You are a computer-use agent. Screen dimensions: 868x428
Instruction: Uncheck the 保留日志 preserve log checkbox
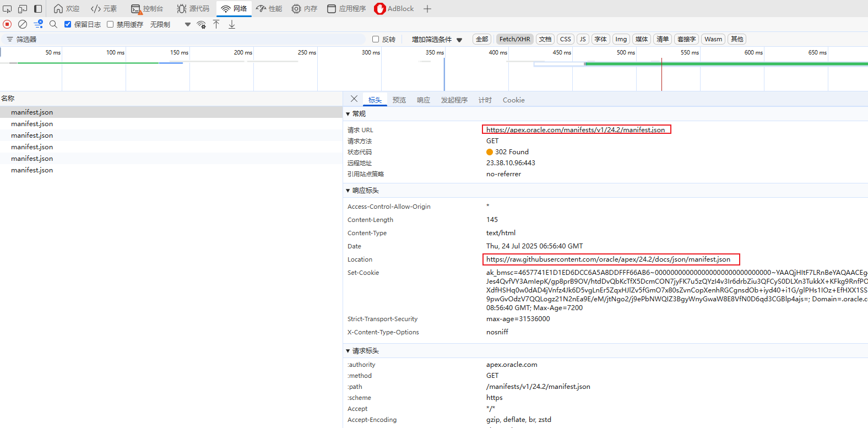(68, 24)
